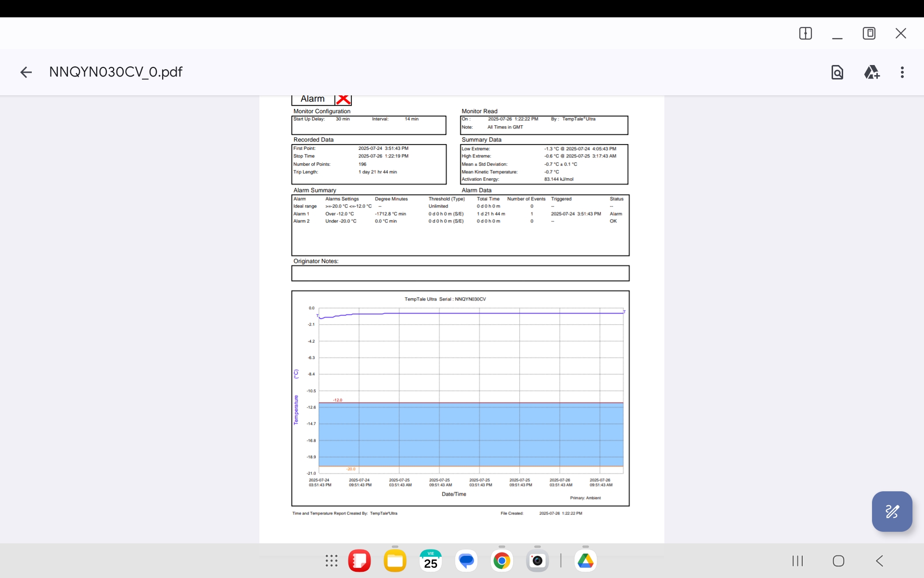924x578 pixels.
Task: Open Chrome from the taskbar
Action: click(x=501, y=561)
